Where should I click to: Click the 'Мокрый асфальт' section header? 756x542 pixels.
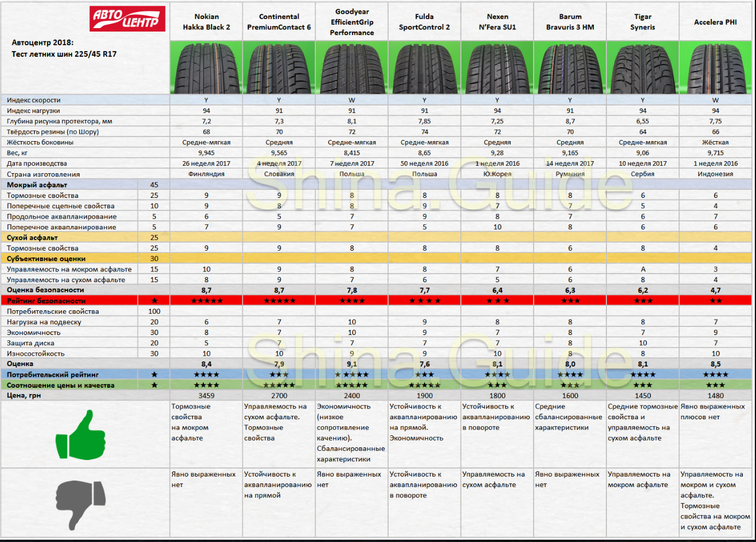(x=37, y=185)
